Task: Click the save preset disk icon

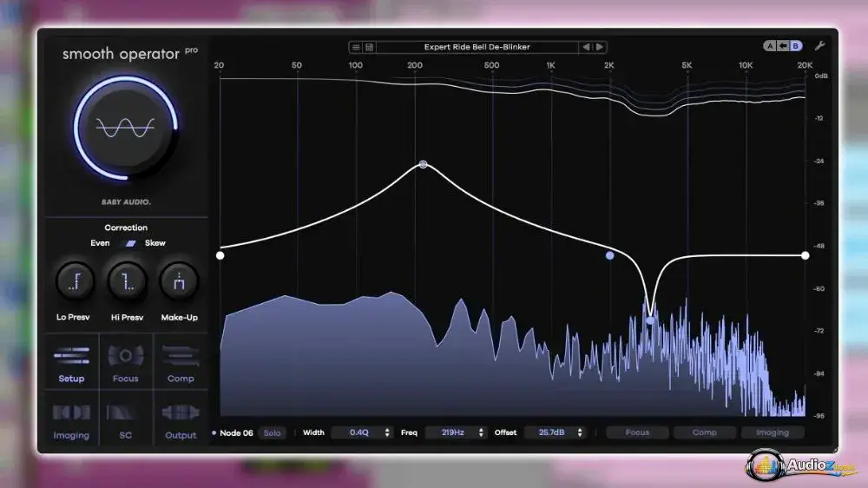Action: coord(369,47)
